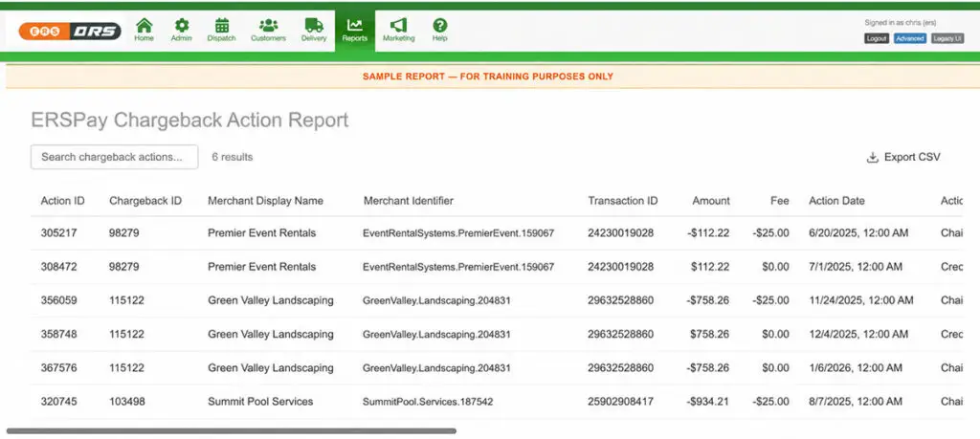Click Transaction ID 25902908417

pos(620,402)
